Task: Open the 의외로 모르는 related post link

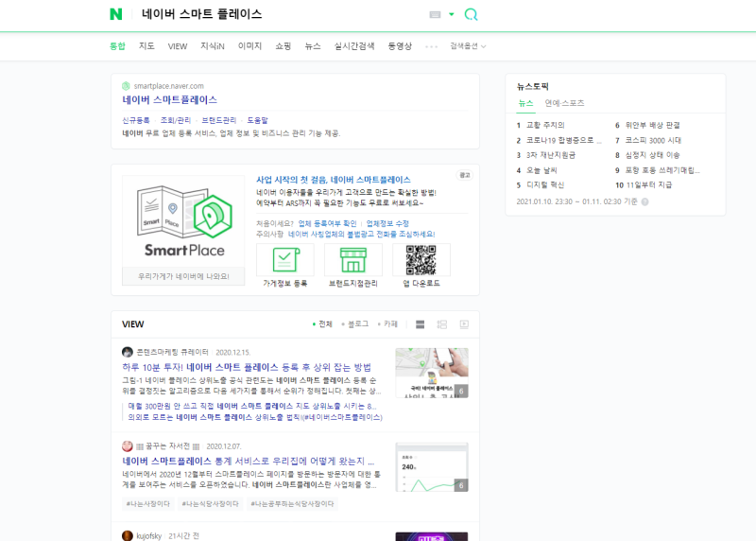Action: pyautogui.click(x=255, y=417)
